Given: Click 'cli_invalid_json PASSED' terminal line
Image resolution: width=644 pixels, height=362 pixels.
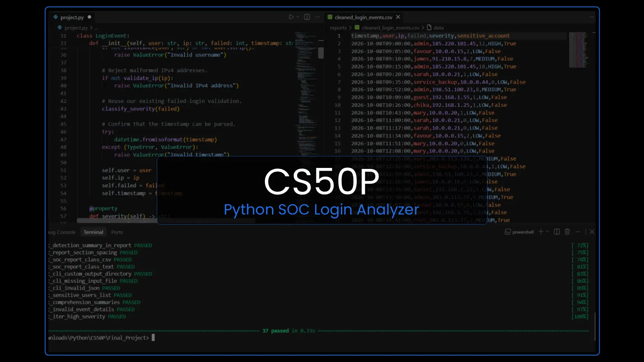Looking at the screenshot, I should pos(84,288).
